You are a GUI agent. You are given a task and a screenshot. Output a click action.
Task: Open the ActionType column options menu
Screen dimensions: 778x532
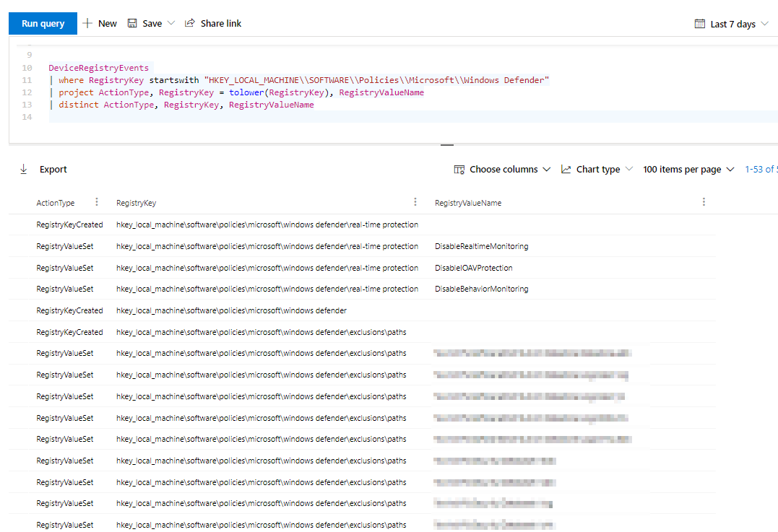tap(96, 202)
